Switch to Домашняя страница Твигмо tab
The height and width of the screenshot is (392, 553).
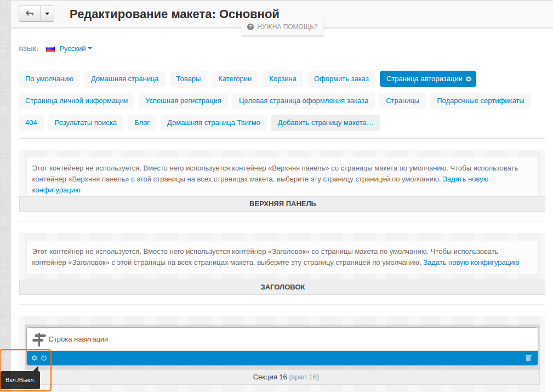pos(213,122)
